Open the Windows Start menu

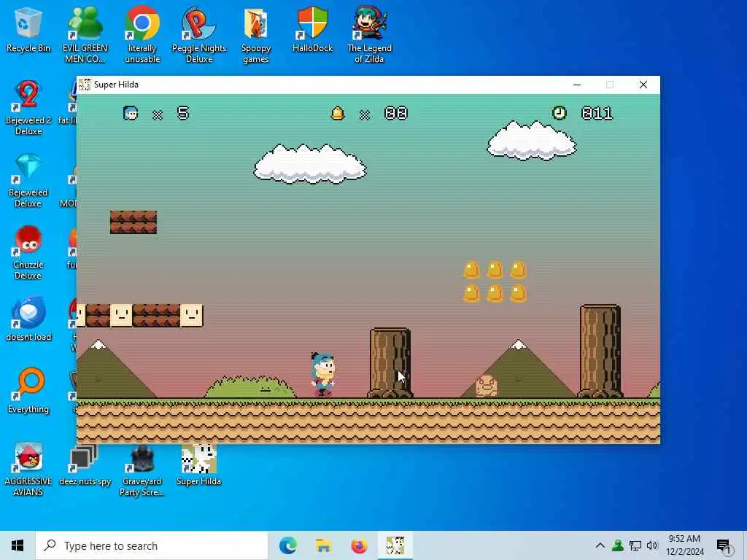[x=18, y=545]
